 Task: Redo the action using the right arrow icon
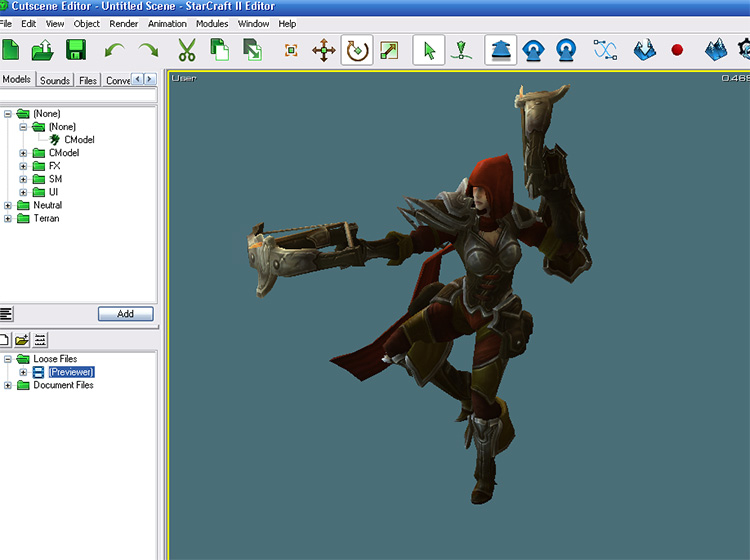click(148, 50)
